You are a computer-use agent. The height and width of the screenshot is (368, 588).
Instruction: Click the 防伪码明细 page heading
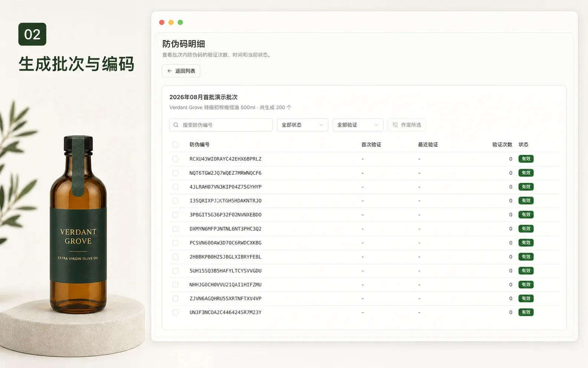(184, 44)
